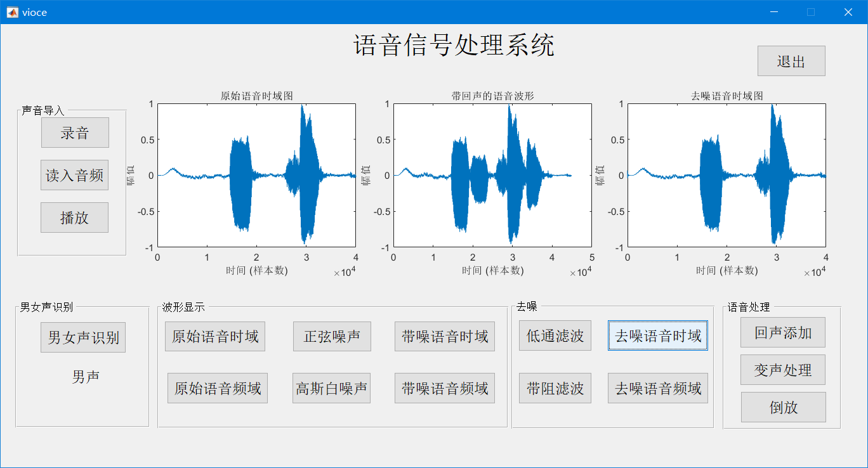The height and width of the screenshot is (468, 868).
Task: Click the 声音导入 panel label
Action: 43,110
